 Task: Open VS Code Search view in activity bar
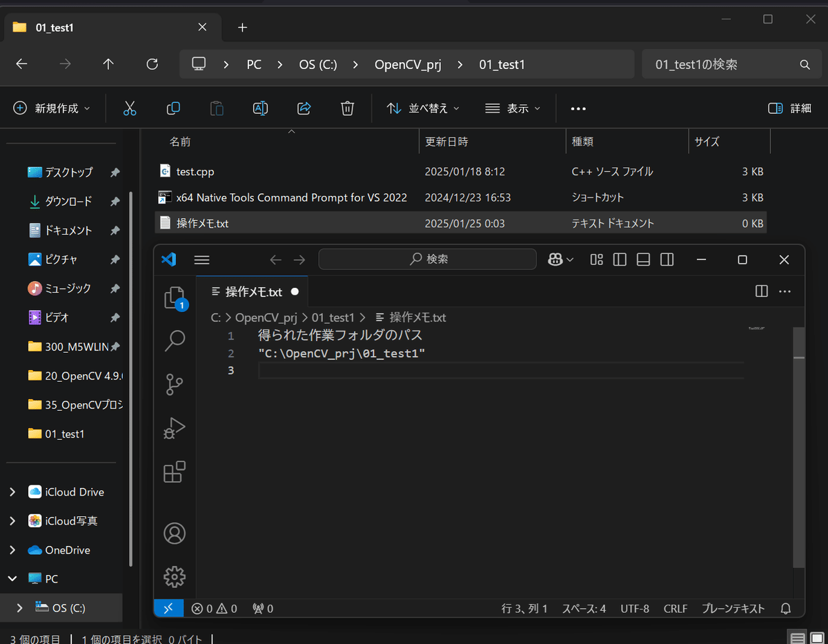[175, 340]
